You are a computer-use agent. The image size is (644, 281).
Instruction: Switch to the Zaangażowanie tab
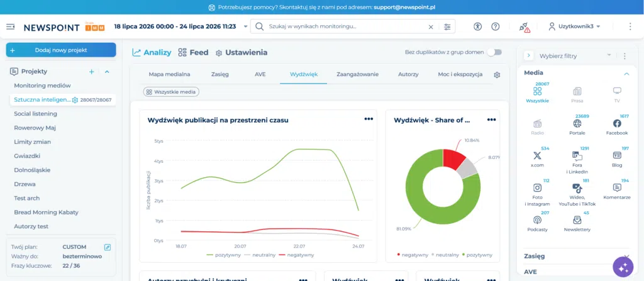coord(357,74)
